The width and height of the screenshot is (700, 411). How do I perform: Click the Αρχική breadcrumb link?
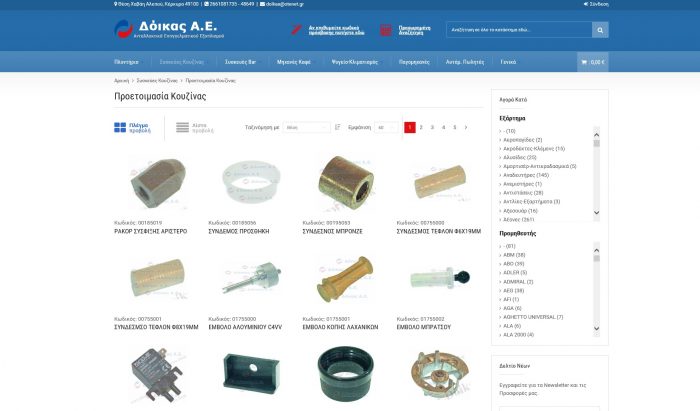pyautogui.click(x=121, y=81)
